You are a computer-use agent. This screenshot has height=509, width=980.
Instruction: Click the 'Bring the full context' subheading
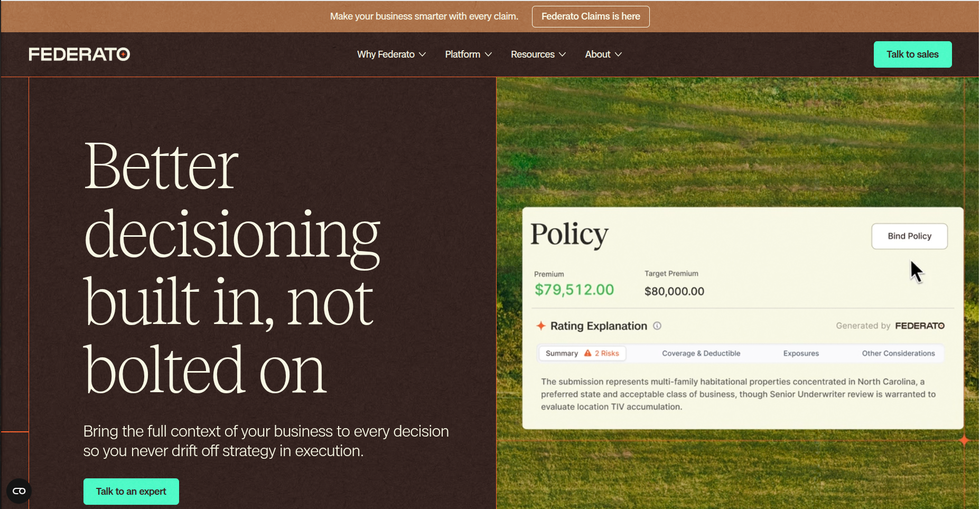266,441
